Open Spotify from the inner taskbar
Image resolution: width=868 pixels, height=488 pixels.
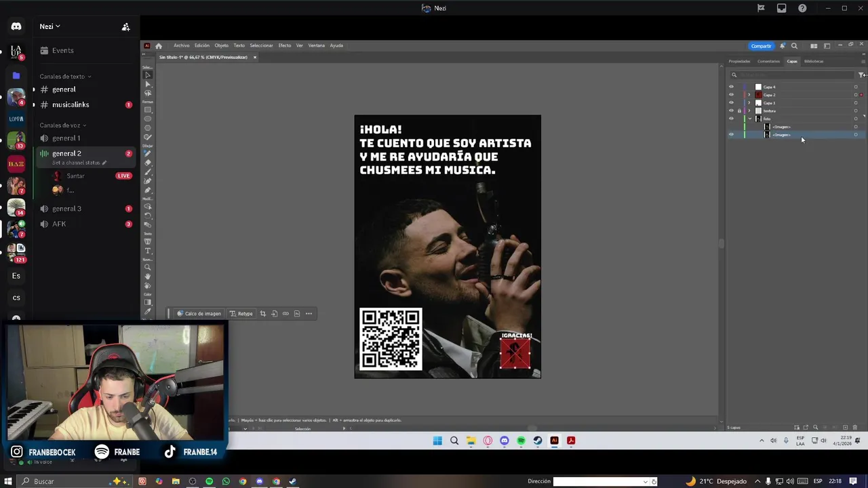(x=521, y=441)
